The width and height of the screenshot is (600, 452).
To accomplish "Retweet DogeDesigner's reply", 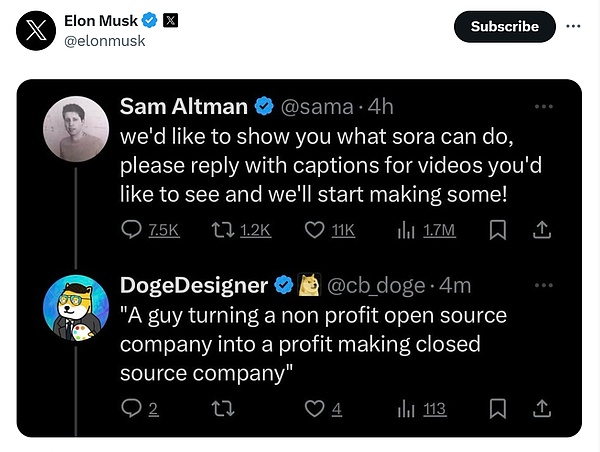I will [x=225, y=408].
